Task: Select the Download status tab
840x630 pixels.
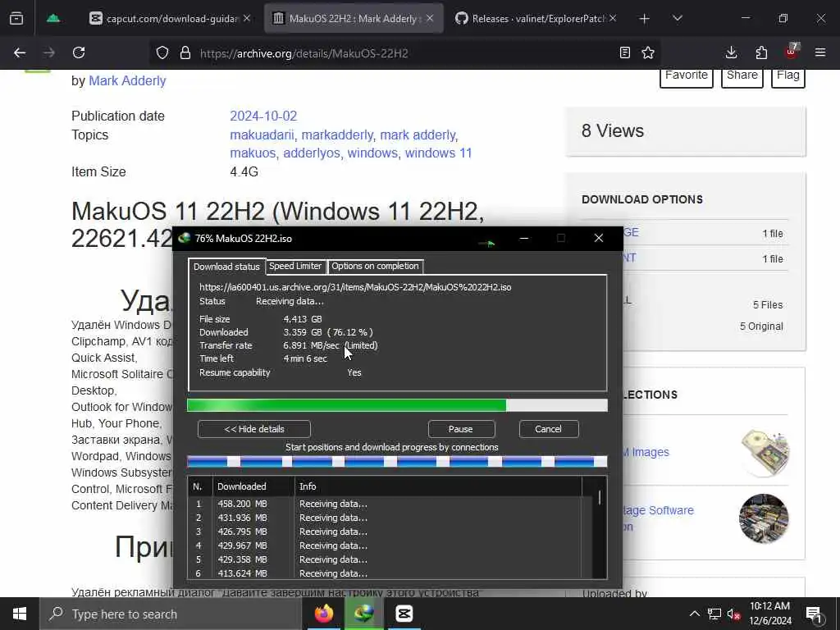Action: coord(226,267)
